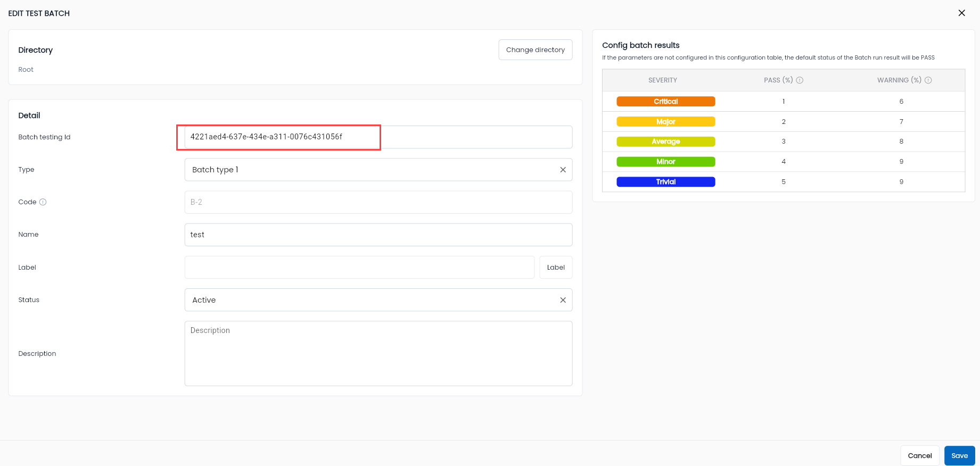
Task: Click into the Description text area
Action: pyautogui.click(x=378, y=353)
